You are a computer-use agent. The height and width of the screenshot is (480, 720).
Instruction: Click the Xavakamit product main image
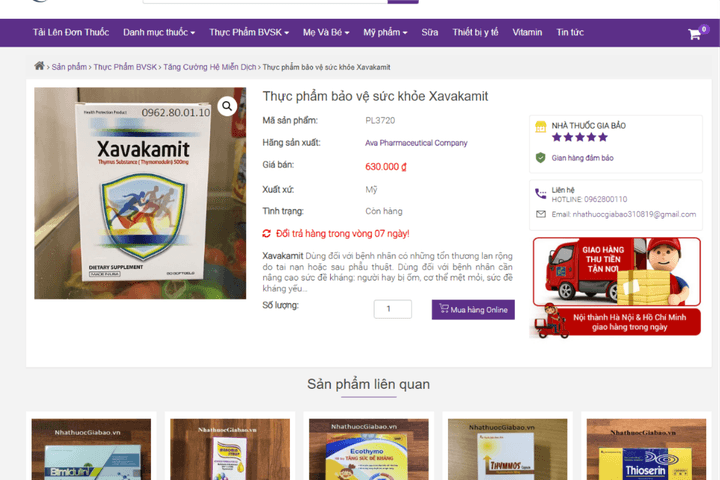[140, 193]
